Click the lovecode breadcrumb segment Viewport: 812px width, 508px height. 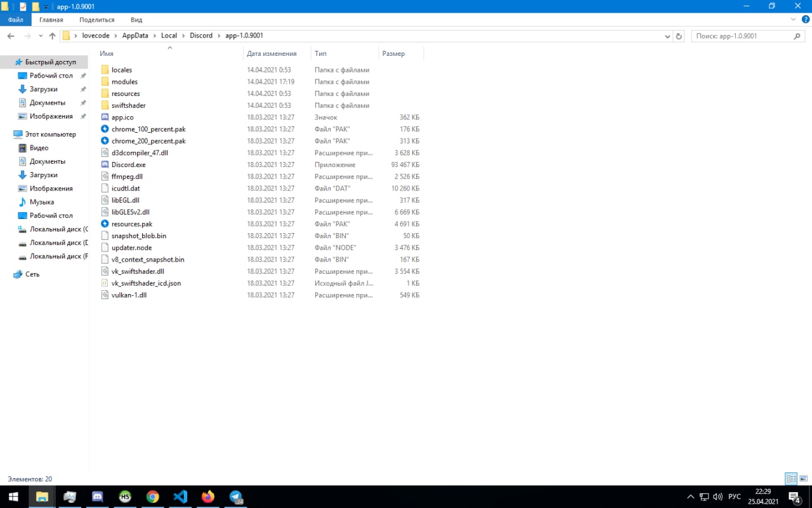96,36
